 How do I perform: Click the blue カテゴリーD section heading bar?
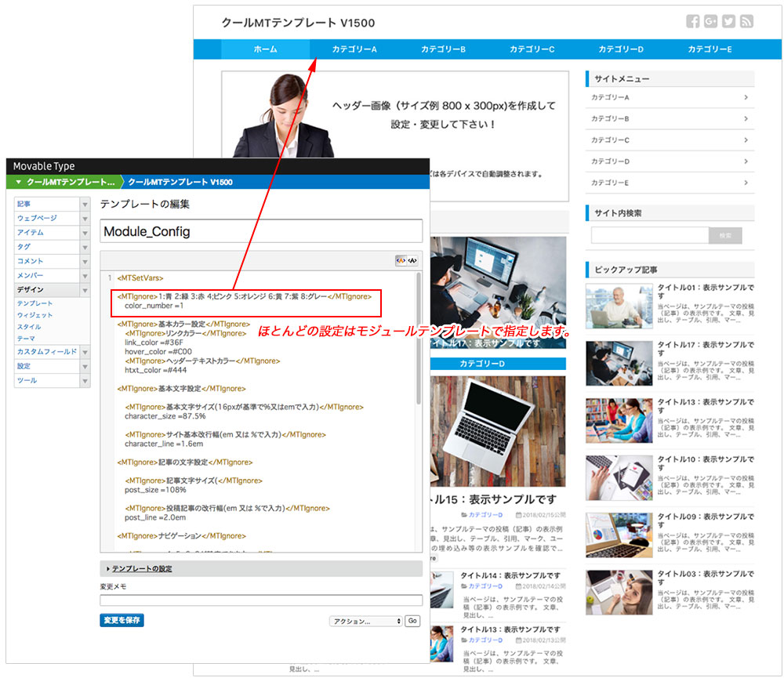click(x=498, y=364)
